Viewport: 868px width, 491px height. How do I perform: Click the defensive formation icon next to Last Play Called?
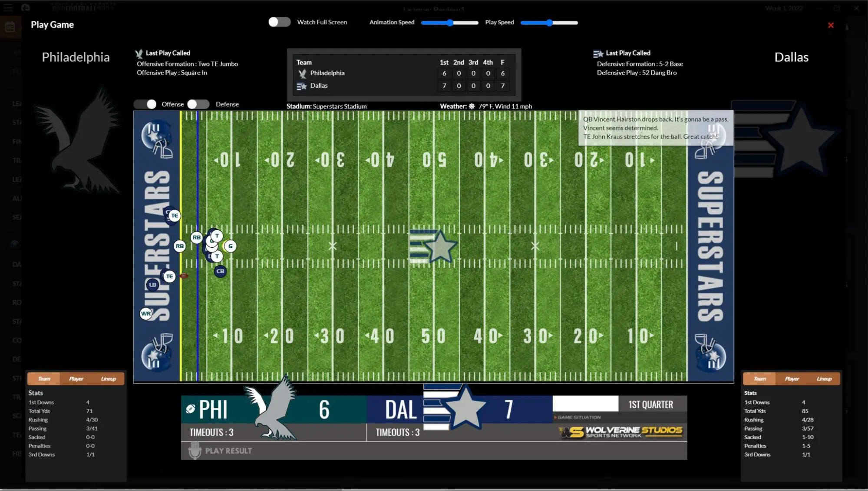point(598,53)
